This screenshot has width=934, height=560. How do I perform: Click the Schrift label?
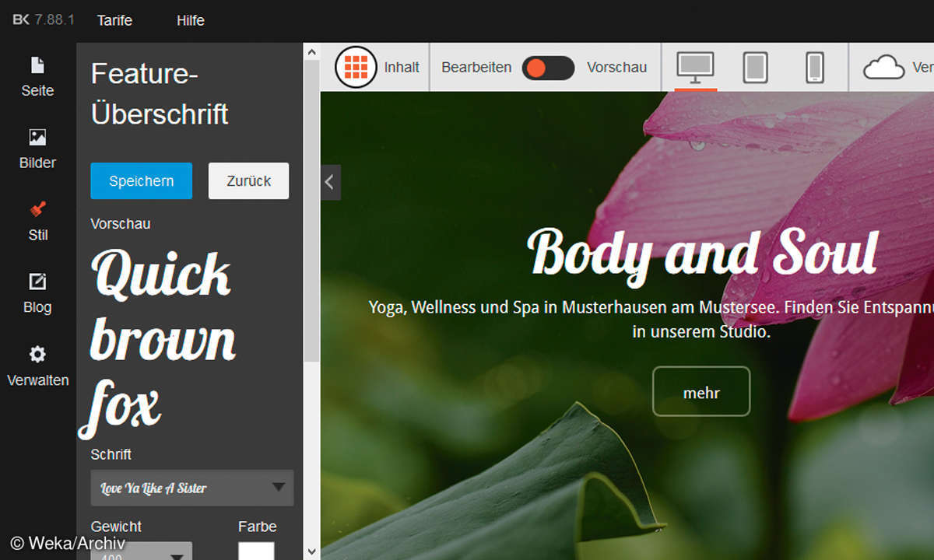coord(111,454)
